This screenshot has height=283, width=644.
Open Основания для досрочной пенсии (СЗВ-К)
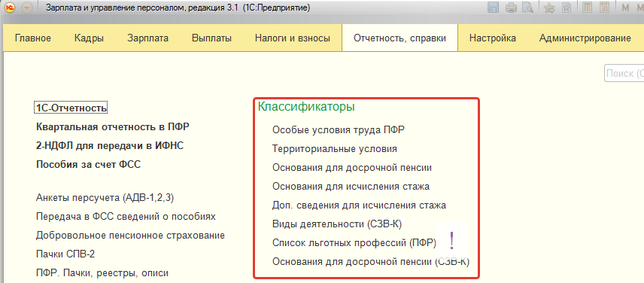click(x=370, y=262)
